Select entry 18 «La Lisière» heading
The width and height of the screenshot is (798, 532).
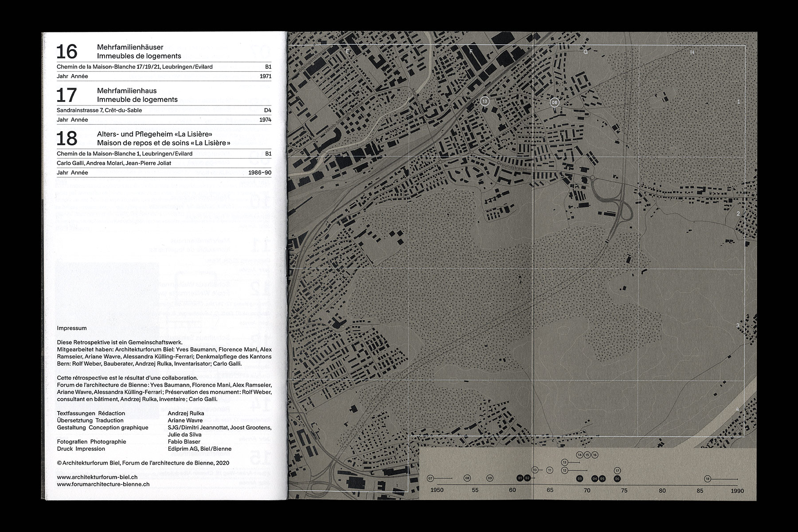click(x=164, y=138)
